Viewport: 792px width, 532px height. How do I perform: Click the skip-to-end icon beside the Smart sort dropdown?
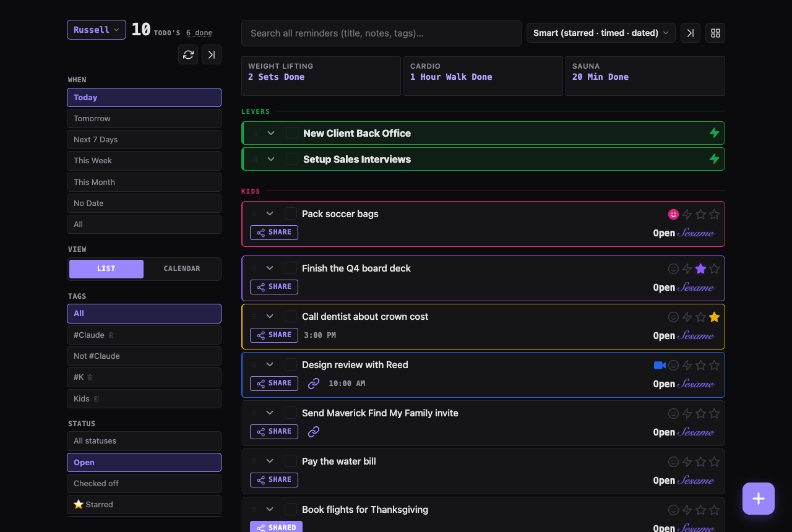pos(691,33)
